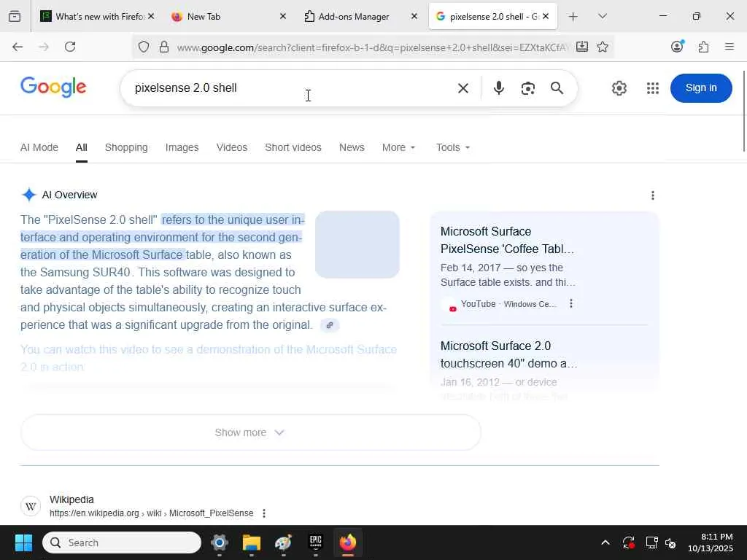Click the install/save page icon in address bar
The height and width of the screenshot is (560, 747).
[x=581, y=47]
